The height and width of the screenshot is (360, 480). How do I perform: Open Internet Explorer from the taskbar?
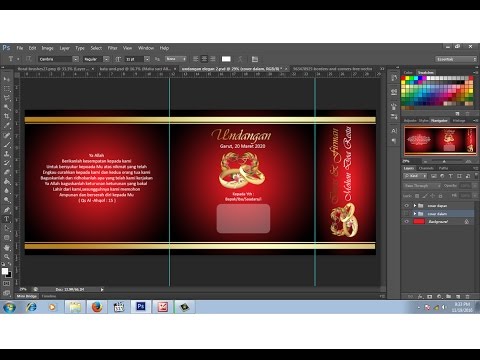pos(31,307)
